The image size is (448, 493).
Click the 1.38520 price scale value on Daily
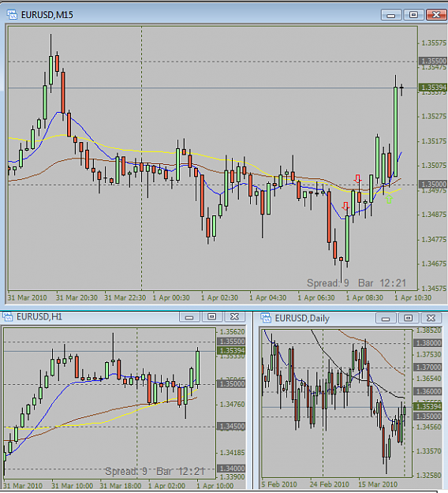click(x=428, y=331)
